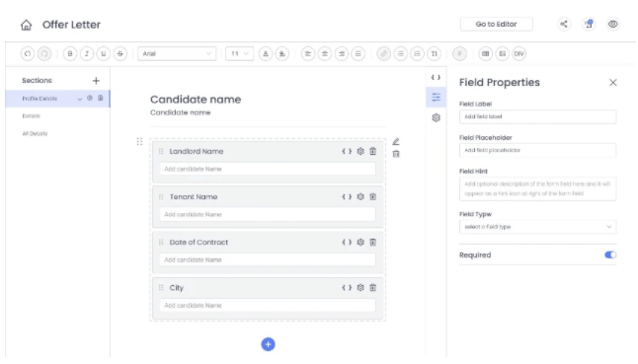
Task: Delete the Tenant Name field
Action: (372, 196)
